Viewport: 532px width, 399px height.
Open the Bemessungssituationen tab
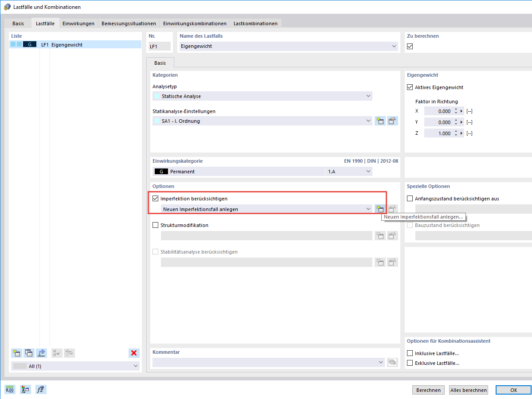click(129, 23)
